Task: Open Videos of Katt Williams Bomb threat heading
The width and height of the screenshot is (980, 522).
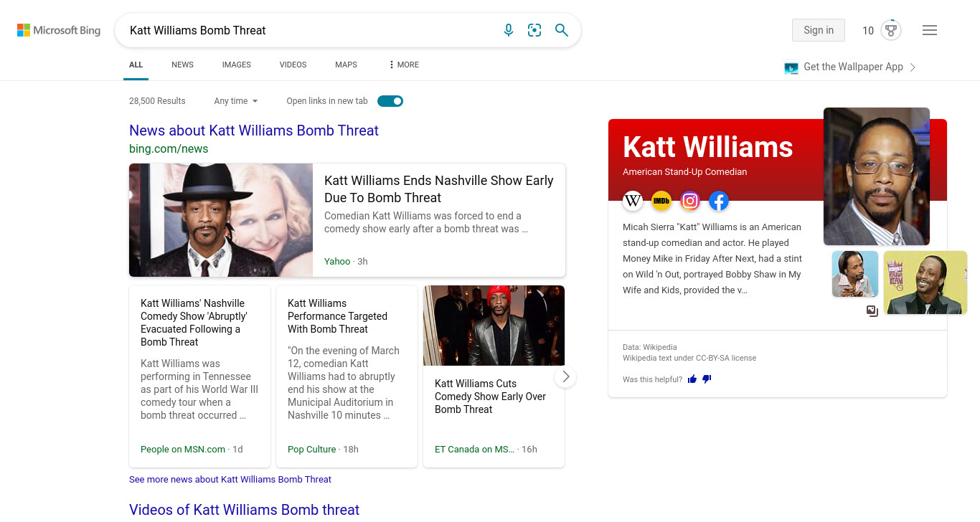Action: click(x=244, y=510)
